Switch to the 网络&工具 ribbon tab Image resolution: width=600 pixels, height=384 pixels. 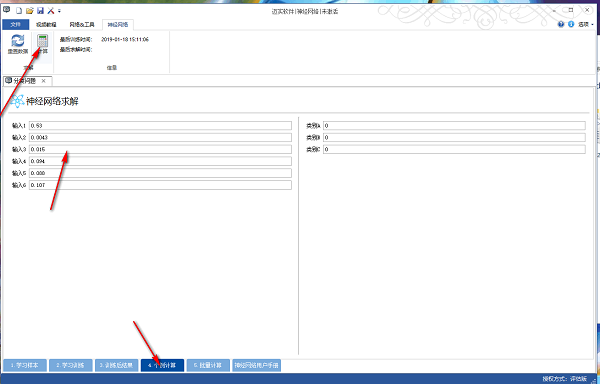click(82, 24)
